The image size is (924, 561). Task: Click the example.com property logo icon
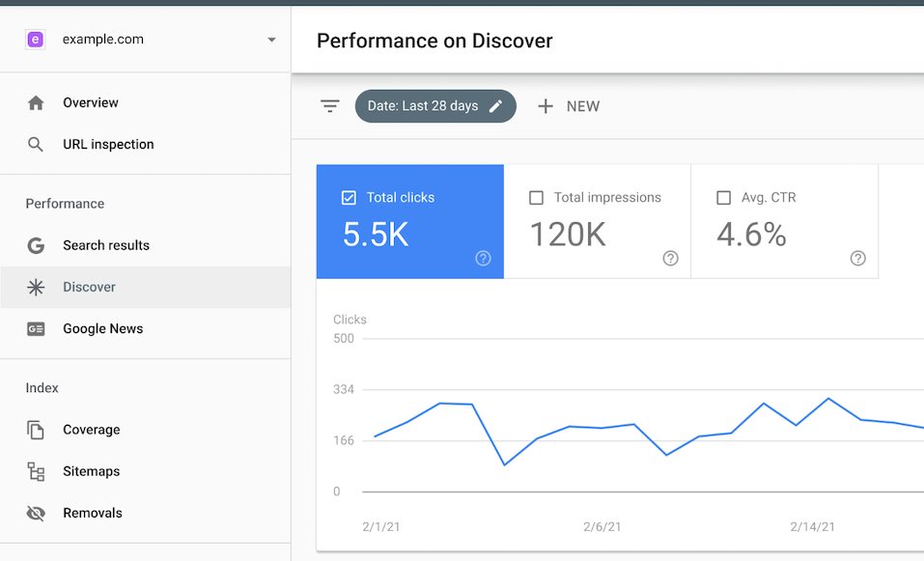pos(36,40)
